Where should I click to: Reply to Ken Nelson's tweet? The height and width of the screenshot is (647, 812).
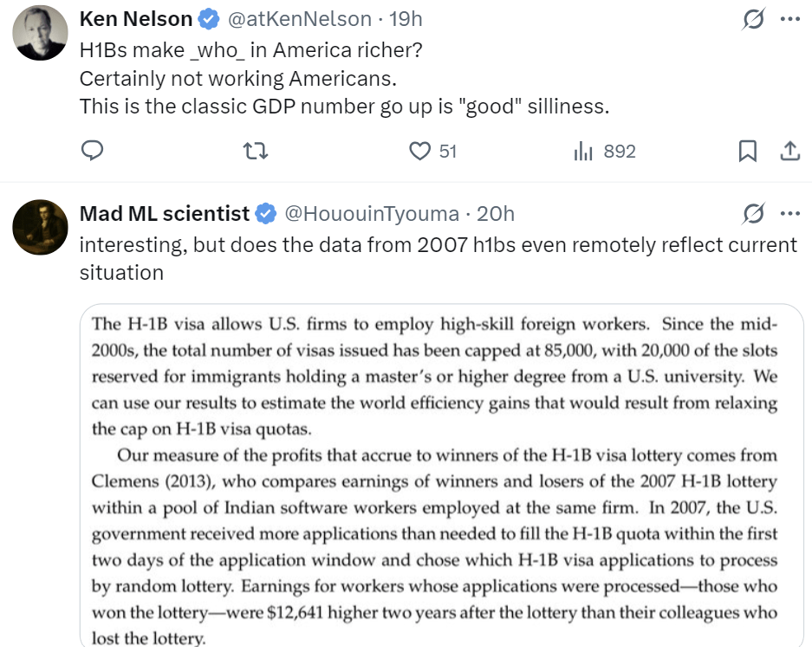click(x=93, y=152)
